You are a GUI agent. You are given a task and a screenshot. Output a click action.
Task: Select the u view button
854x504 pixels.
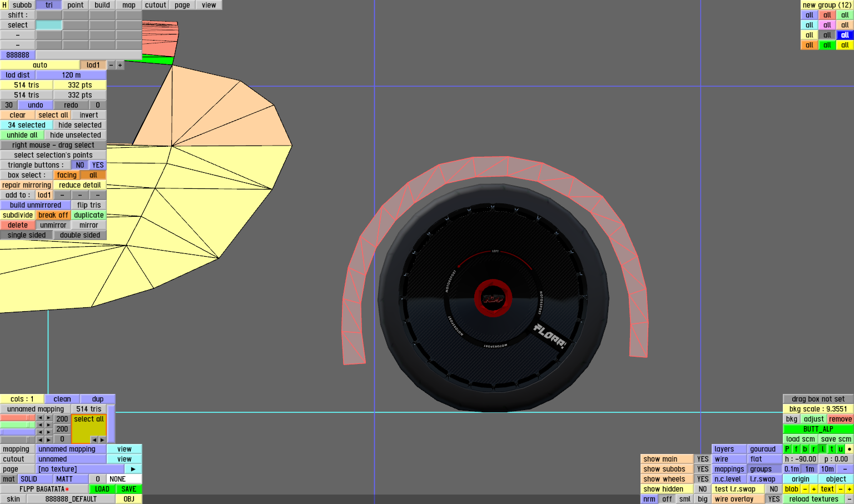tap(841, 449)
